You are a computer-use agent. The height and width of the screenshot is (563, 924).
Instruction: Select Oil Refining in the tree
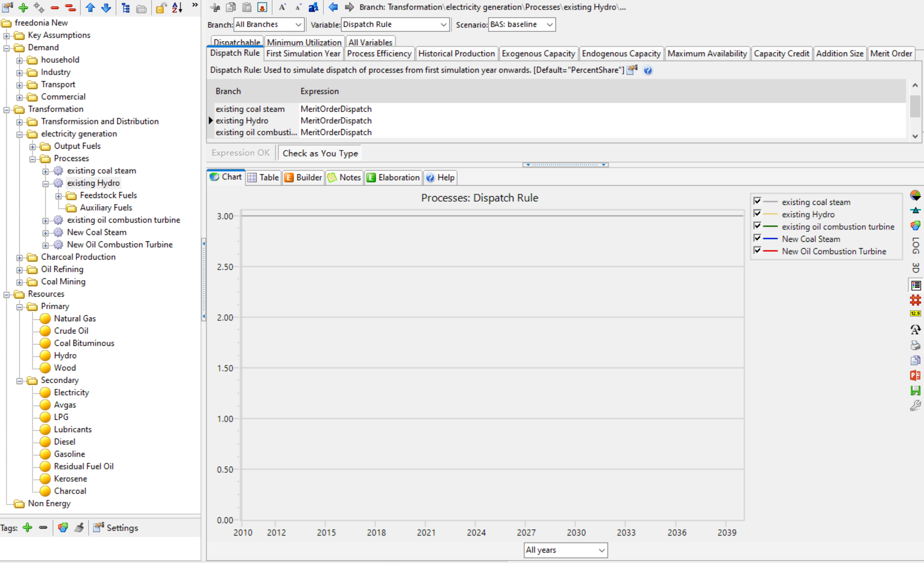click(62, 269)
